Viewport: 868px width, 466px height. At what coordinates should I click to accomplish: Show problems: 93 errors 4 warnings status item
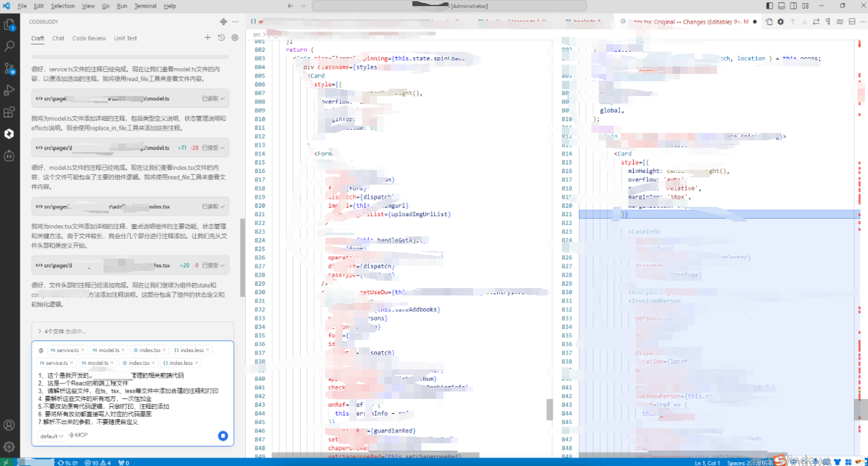97,462
